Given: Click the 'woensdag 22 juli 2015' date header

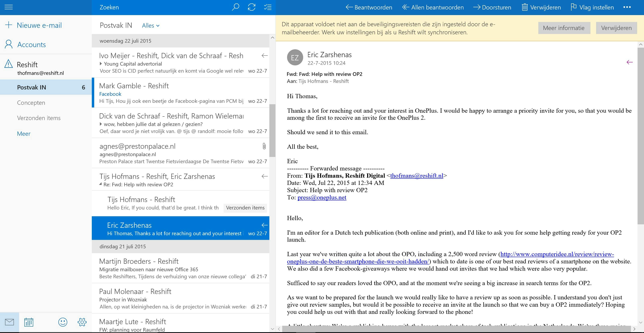Looking at the screenshot, I should (x=181, y=41).
